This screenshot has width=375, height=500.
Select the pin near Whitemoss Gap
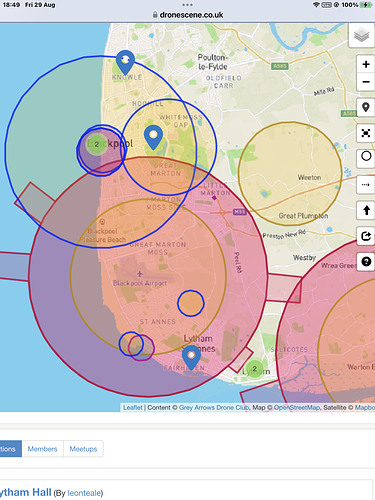coord(153,137)
